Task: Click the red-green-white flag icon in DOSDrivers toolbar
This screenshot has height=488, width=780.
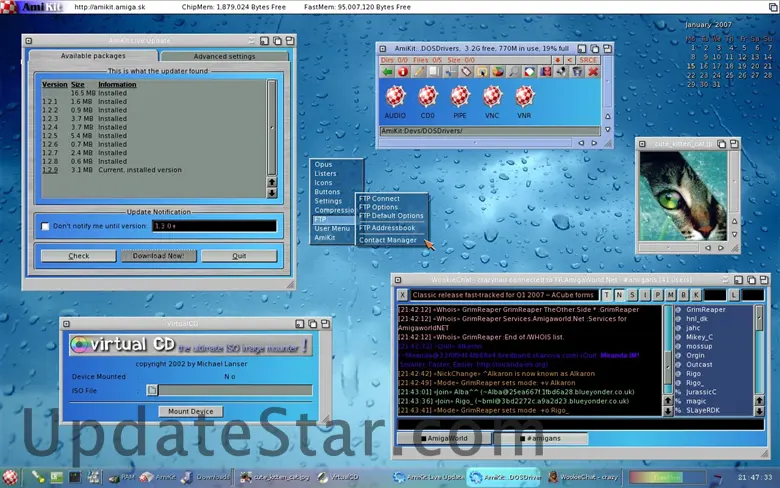Action: tap(529, 72)
